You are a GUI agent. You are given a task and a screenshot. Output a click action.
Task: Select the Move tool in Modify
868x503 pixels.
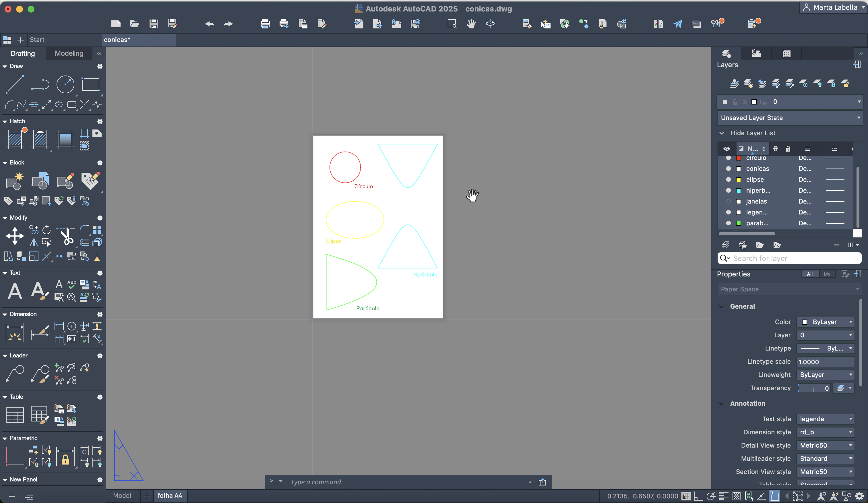click(15, 236)
